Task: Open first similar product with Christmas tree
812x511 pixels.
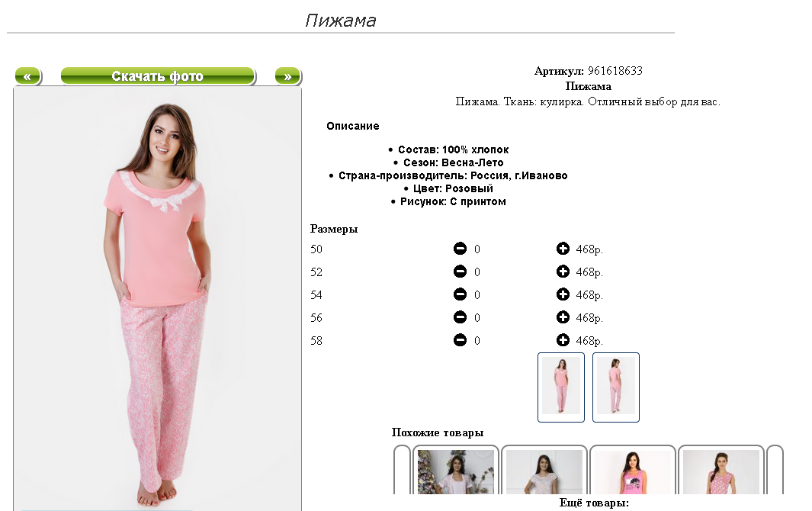Action: pos(456,471)
